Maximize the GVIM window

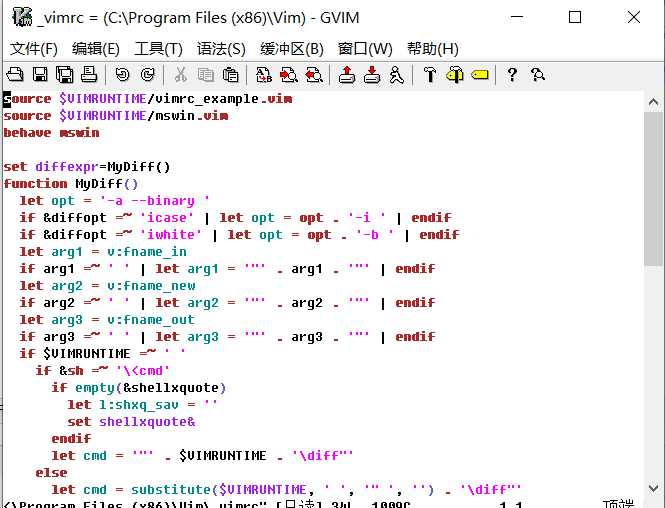(x=575, y=17)
